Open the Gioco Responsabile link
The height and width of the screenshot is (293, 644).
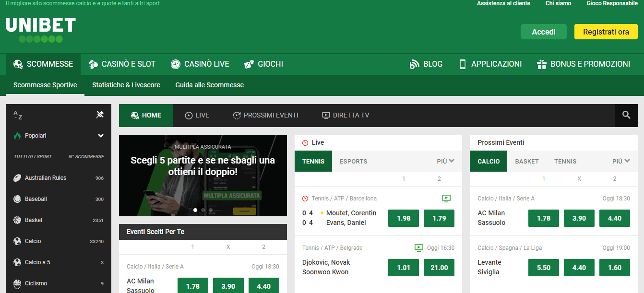(x=612, y=3)
